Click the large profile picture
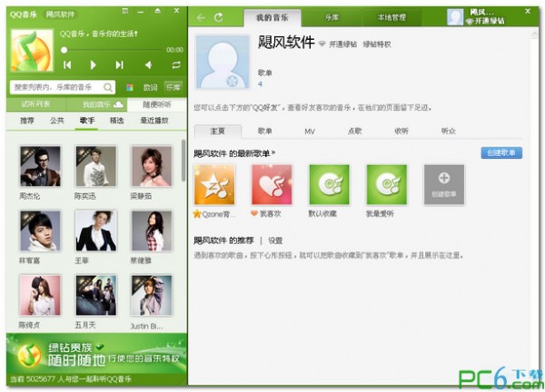The image size is (545, 392). point(223,63)
